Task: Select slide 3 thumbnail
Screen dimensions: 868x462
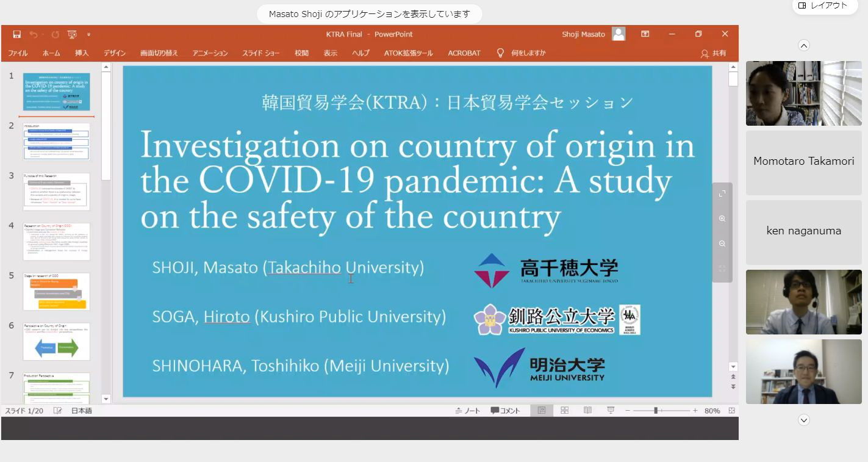Action: pyautogui.click(x=56, y=192)
